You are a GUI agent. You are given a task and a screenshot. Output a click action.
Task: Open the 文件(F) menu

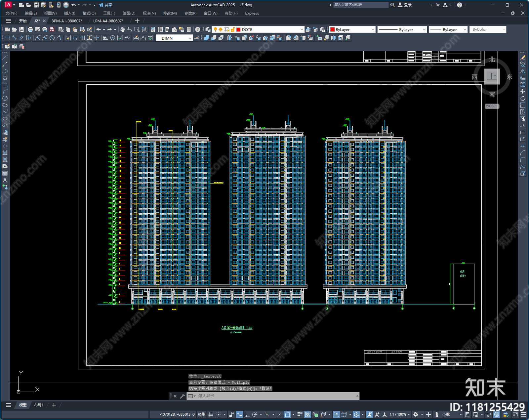pyautogui.click(x=11, y=13)
